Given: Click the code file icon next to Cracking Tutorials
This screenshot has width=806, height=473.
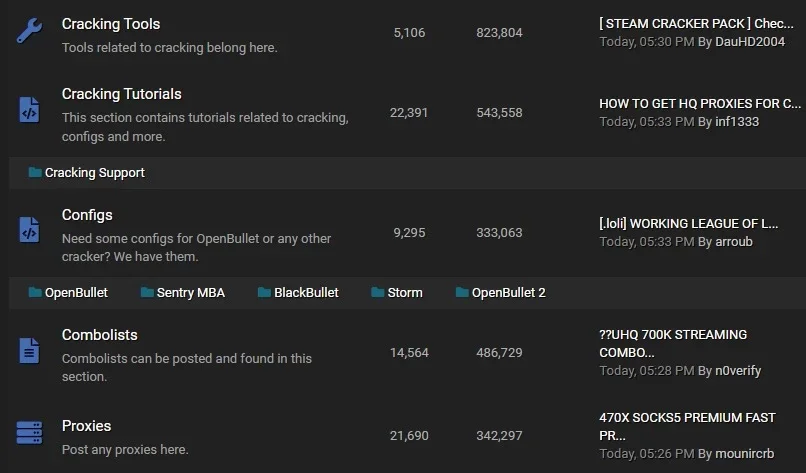Looking at the screenshot, I should coord(29,110).
